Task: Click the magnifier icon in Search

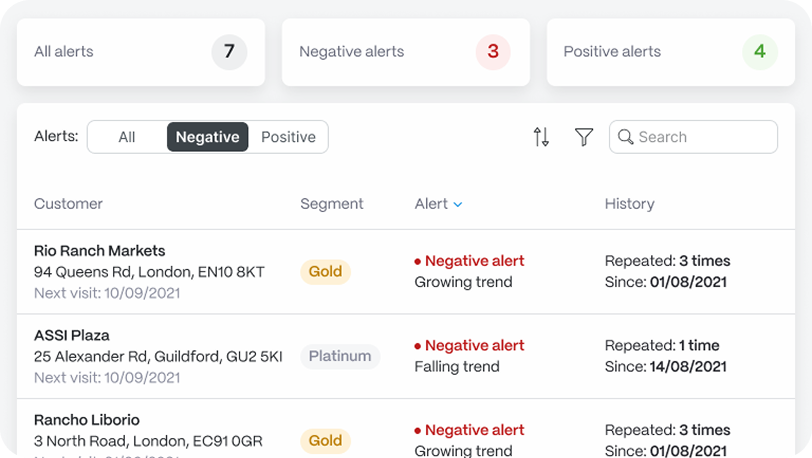Action: 626,137
